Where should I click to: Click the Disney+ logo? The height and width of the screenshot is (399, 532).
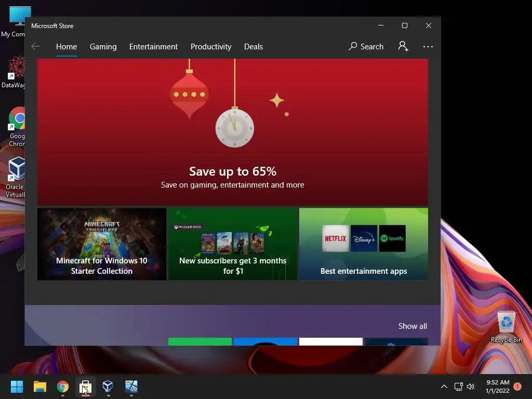tap(364, 238)
